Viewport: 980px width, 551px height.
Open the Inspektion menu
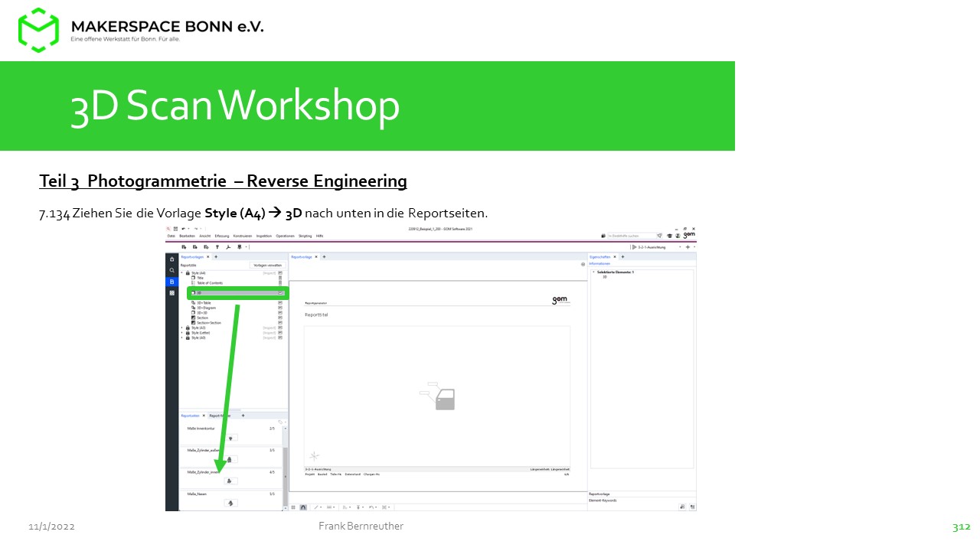tap(263, 236)
